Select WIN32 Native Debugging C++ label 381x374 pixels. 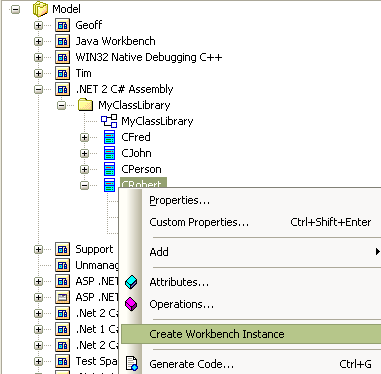pyautogui.click(x=149, y=57)
